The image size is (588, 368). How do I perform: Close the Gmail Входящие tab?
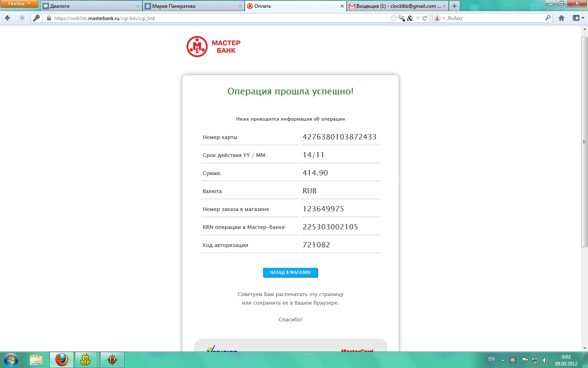444,6
